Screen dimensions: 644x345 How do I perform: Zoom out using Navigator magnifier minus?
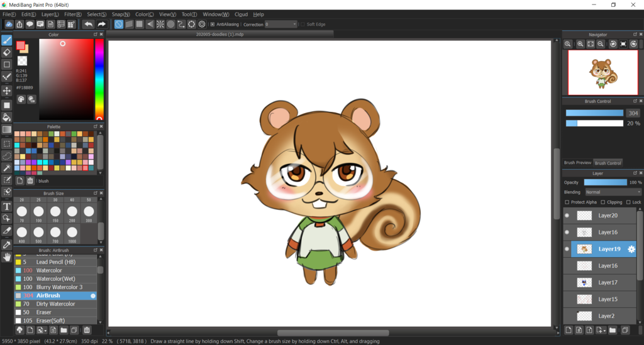coord(601,44)
